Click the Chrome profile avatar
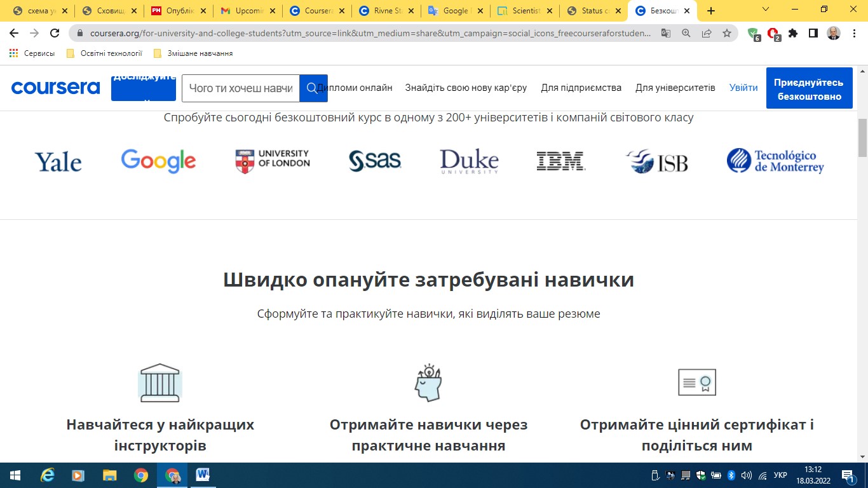868x488 pixels. [x=834, y=33]
